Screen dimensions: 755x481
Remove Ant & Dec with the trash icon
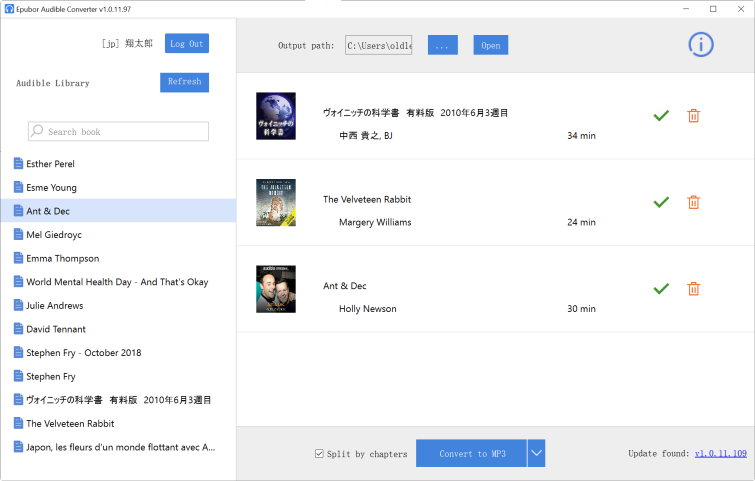(x=693, y=289)
